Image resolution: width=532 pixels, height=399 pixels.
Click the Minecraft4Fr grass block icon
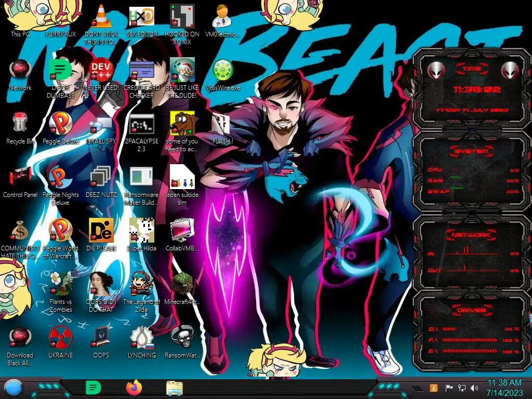click(182, 288)
